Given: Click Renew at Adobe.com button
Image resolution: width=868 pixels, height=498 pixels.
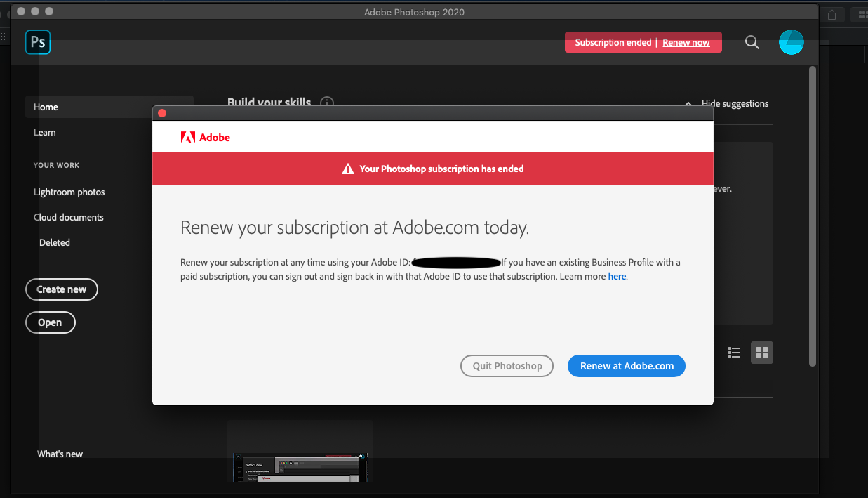Looking at the screenshot, I should coord(627,366).
